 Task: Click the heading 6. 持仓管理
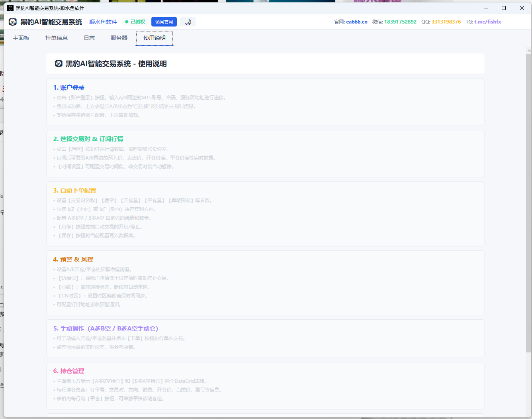[x=68, y=371]
